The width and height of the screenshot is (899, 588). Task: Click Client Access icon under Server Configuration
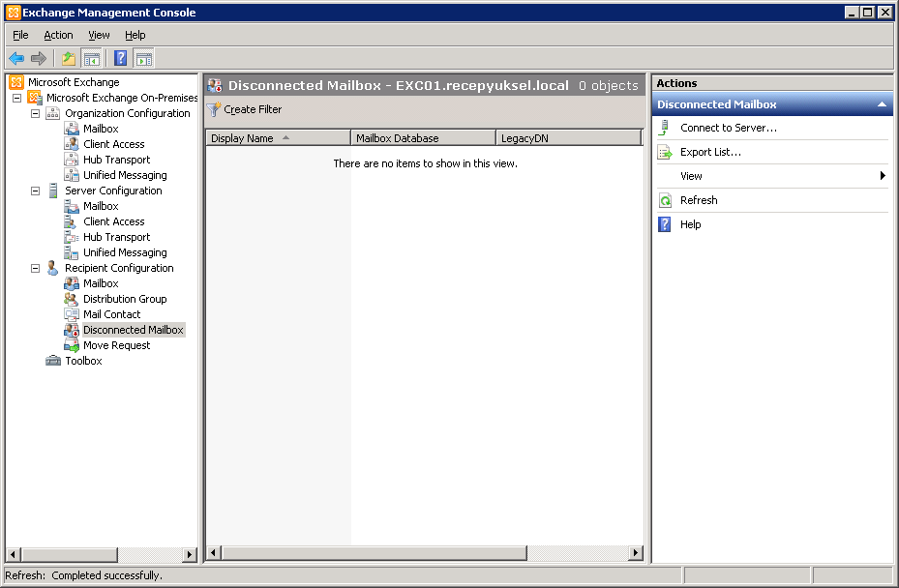(x=71, y=221)
